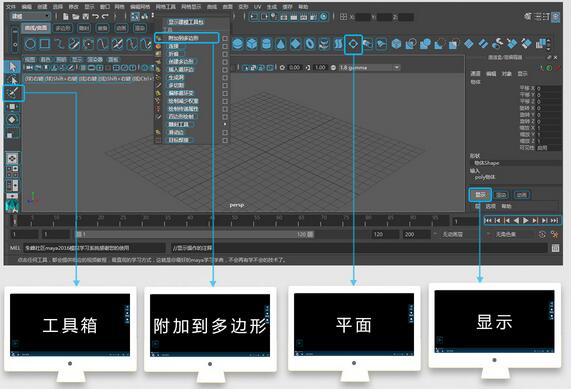Open option box for 插入循环边
This screenshot has height=389, width=571.
[x=225, y=70]
